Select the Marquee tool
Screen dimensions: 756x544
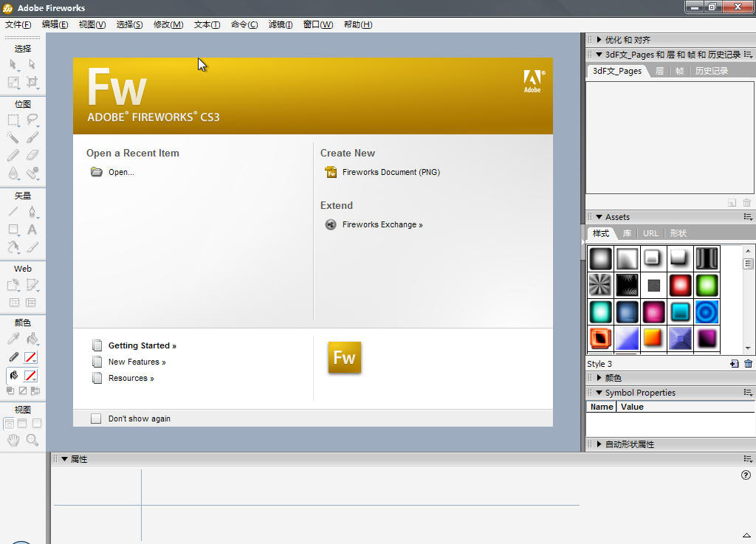tap(13, 120)
